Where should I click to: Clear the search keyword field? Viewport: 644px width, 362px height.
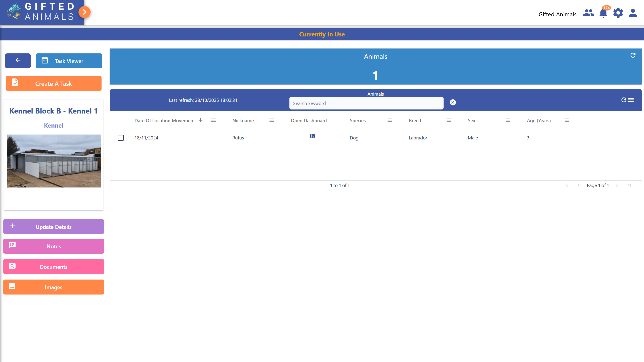(x=453, y=102)
